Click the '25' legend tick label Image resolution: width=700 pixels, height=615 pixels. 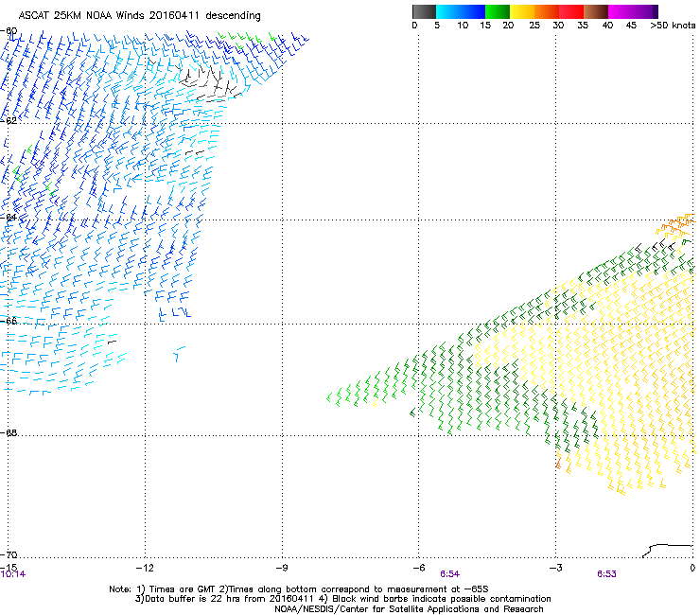[534, 26]
